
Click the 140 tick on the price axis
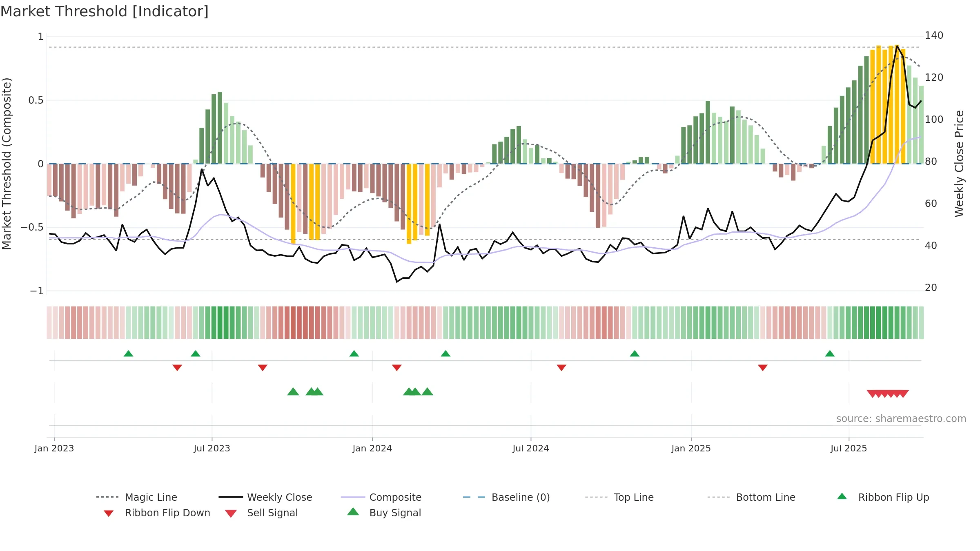click(x=934, y=36)
